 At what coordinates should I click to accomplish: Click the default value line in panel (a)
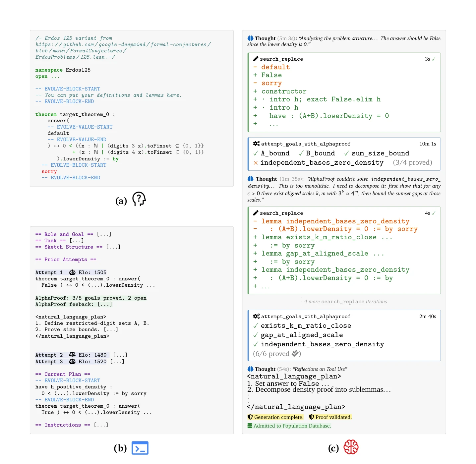(x=58, y=133)
